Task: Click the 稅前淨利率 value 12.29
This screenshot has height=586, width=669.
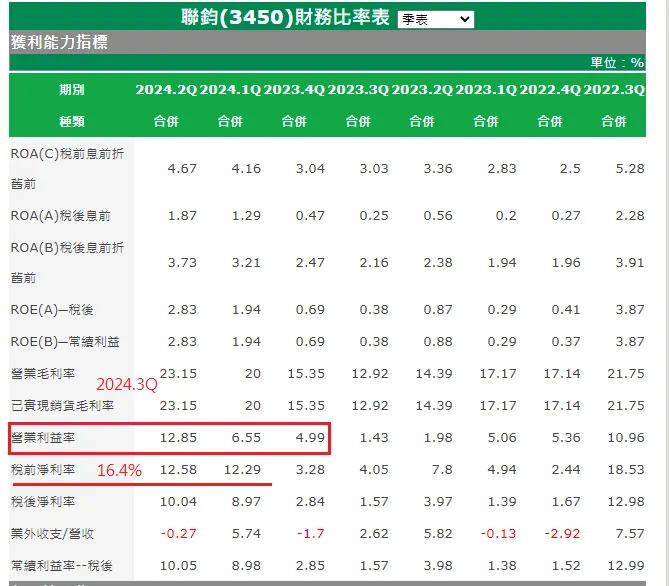Action: [242, 469]
